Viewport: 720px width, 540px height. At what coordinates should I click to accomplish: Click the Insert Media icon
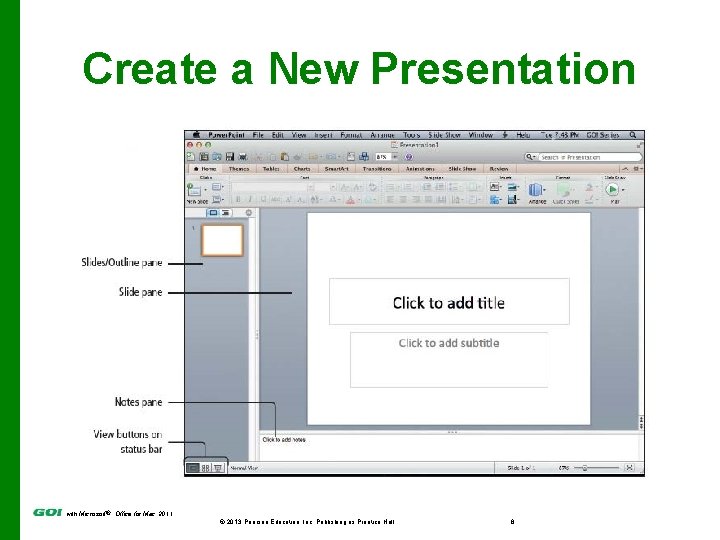point(513,200)
